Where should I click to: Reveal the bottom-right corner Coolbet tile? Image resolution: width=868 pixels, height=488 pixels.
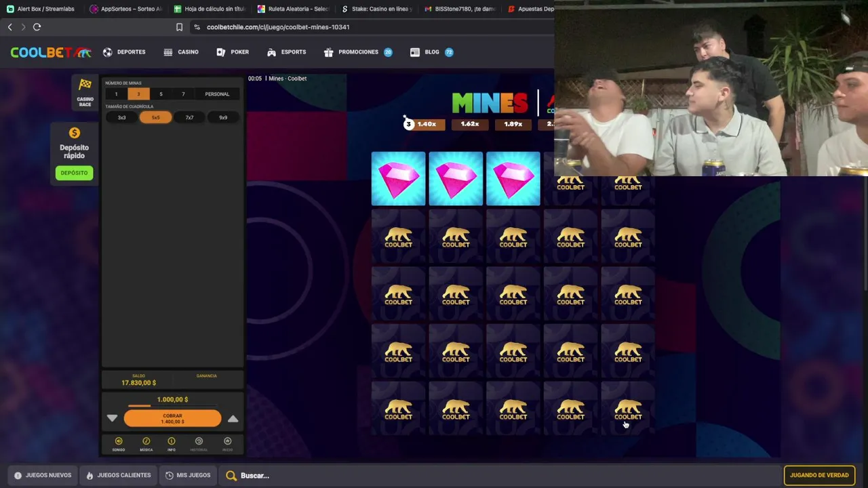tap(628, 409)
